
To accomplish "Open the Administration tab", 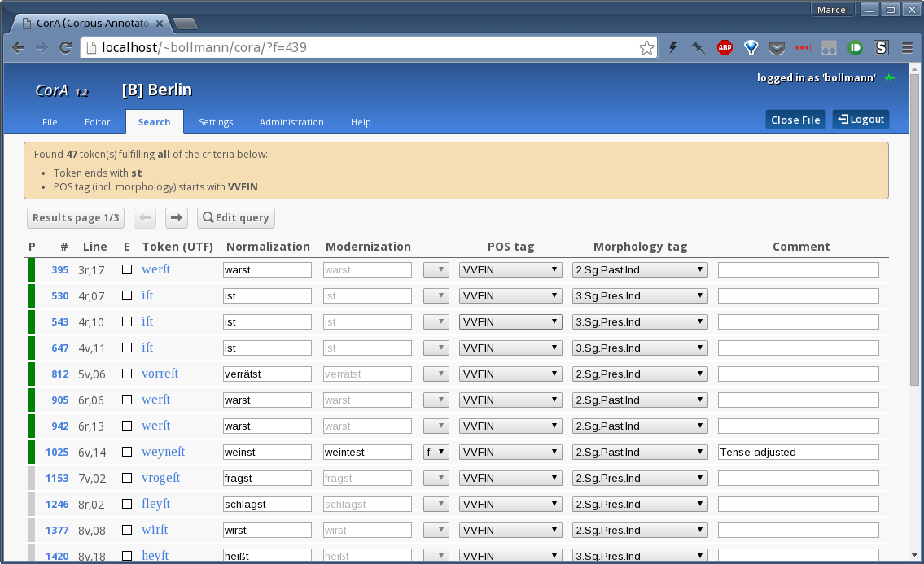I will 291,122.
